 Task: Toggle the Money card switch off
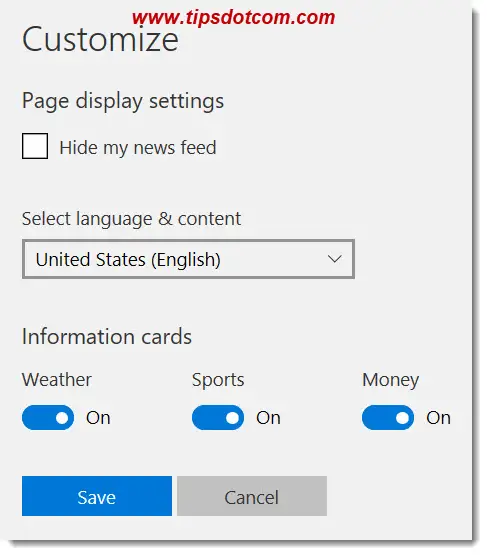click(388, 418)
